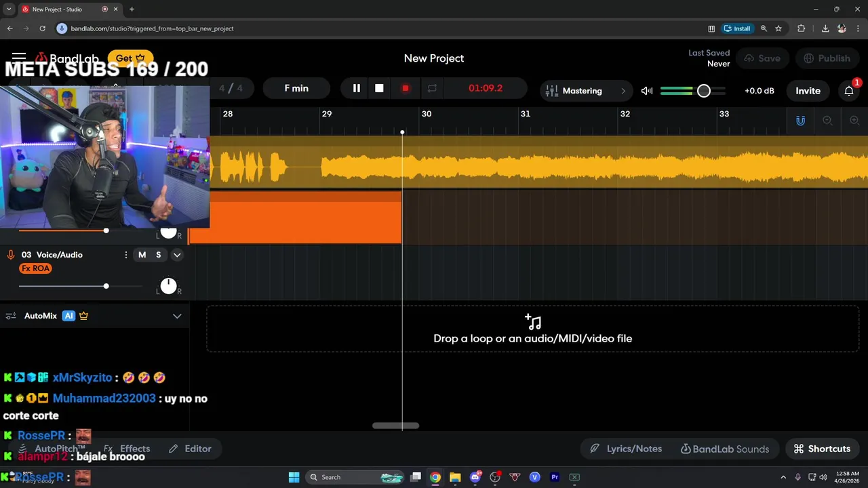Image resolution: width=868 pixels, height=488 pixels.
Task: Expand the 03 Voice/Audio track chevron
Action: [x=177, y=255]
